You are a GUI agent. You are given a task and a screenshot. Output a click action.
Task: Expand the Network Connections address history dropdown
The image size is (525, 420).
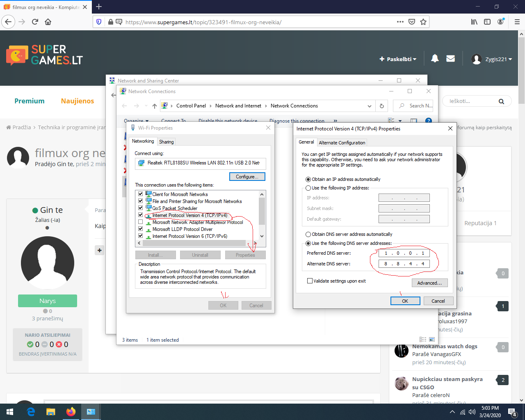[x=370, y=106]
